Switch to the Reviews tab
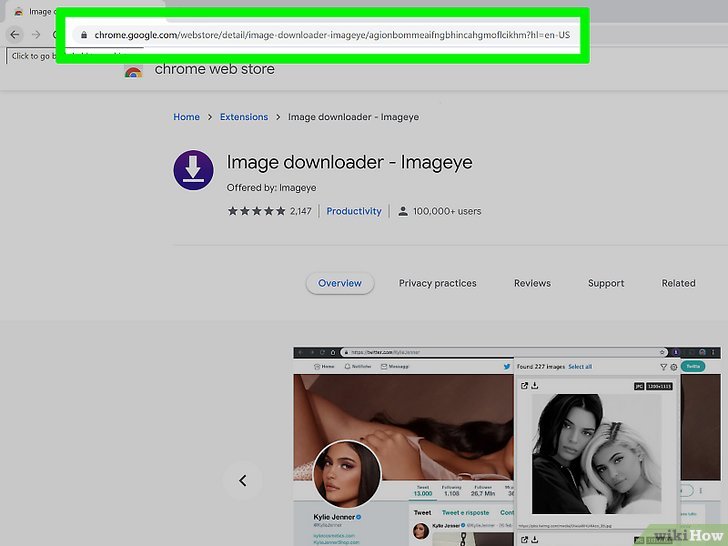Image resolution: width=728 pixels, height=546 pixels. pyautogui.click(x=532, y=283)
